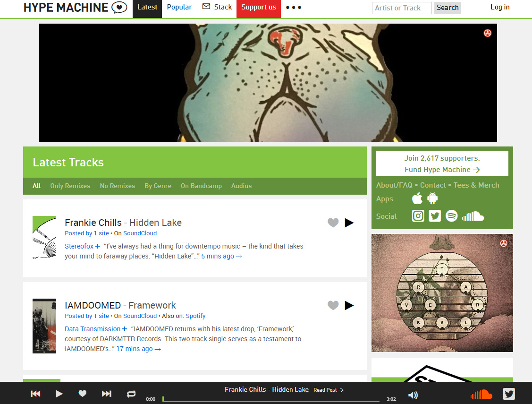The image size is (532, 404).
Task: Click the Apple iOS app icon
Action: (x=417, y=198)
